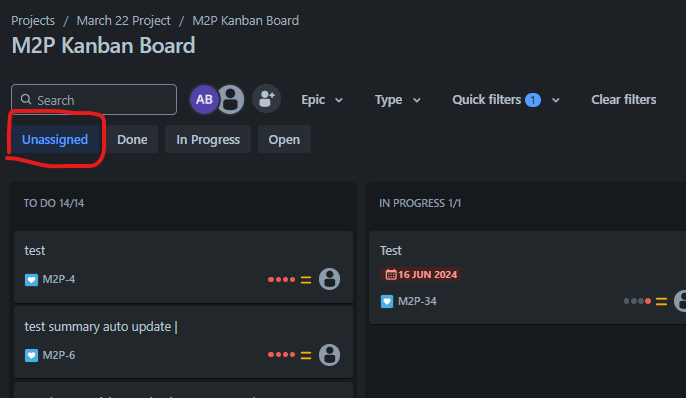This screenshot has width=686, height=398.
Task: Go to Projects in the breadcrumb
Action: coord(33,21)
